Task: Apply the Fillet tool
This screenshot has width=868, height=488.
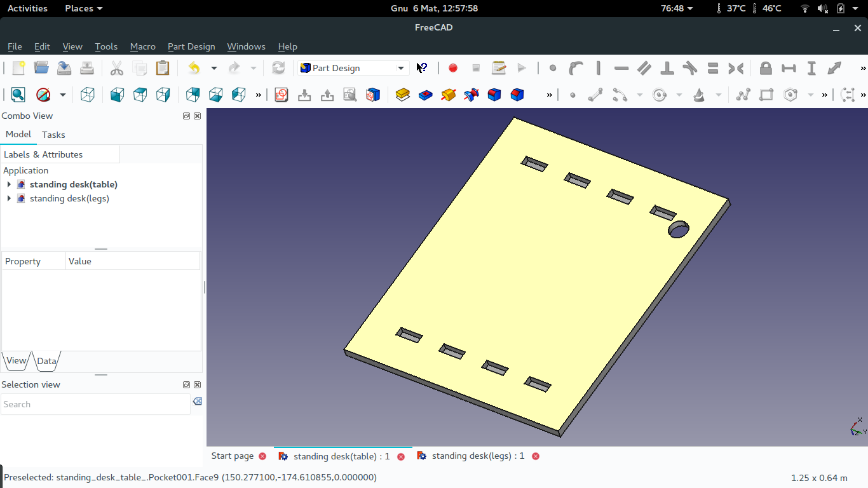Action: [x=494, y=94]
